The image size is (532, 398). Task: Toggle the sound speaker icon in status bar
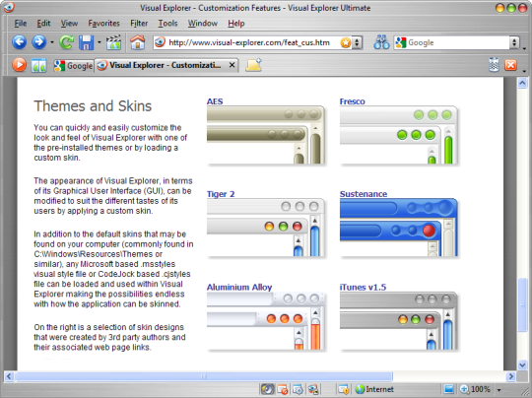click(x=267, y=389)
